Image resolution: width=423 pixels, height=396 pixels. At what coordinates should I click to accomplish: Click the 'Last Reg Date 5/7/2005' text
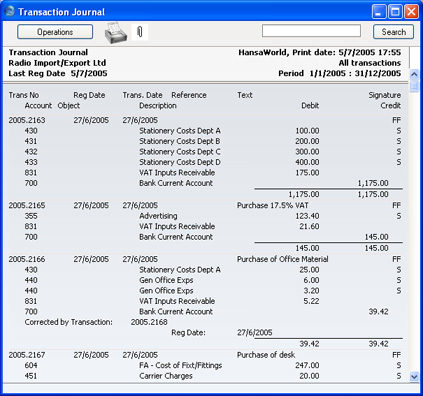click(58, 73)
